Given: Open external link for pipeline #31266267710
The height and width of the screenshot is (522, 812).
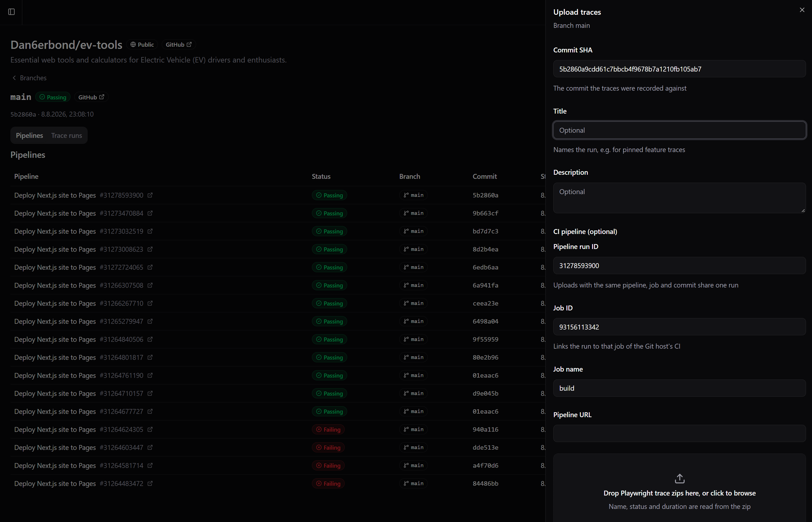Looking at the screenshot, I should tap(150, 303).
